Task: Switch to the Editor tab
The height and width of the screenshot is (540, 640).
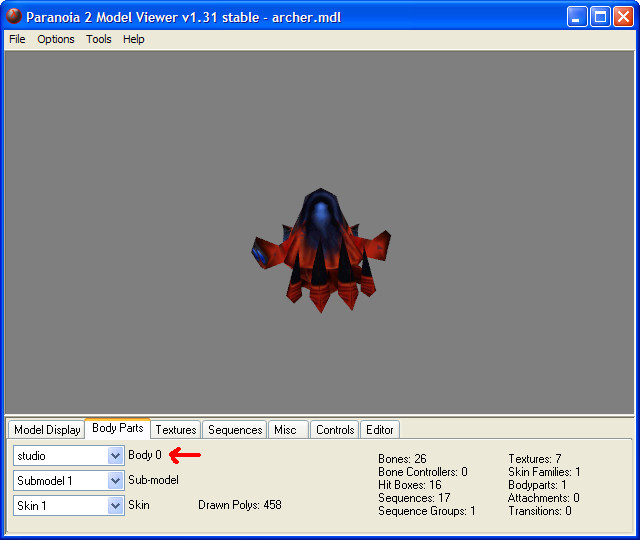Action: (x=380, y=430)
